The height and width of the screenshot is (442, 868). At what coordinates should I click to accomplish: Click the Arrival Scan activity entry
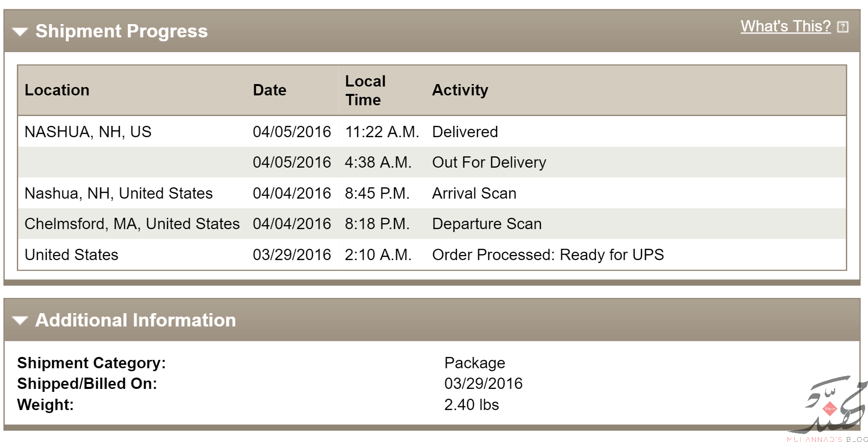pyautogui.click(x=474, y=193)
